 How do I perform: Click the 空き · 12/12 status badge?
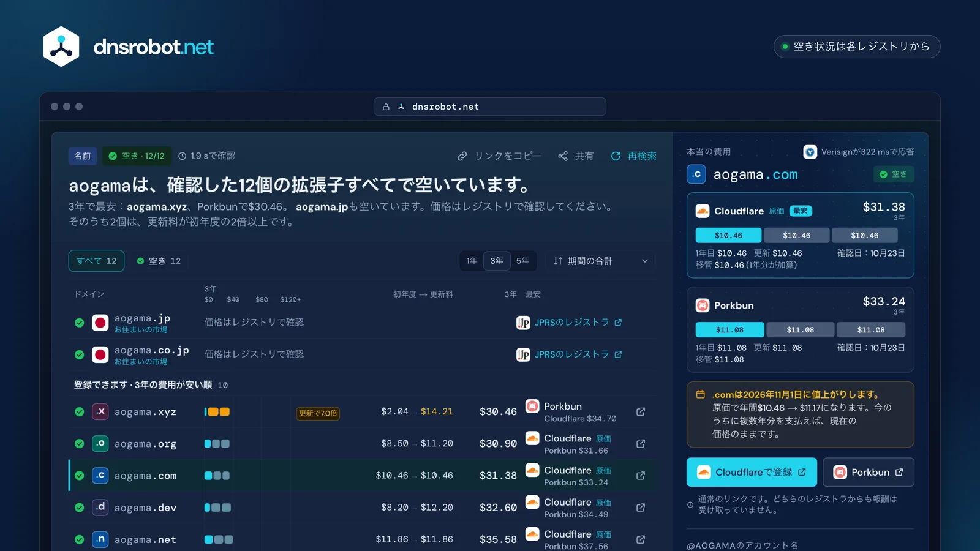pyautogui.click(x=137, y=156)
